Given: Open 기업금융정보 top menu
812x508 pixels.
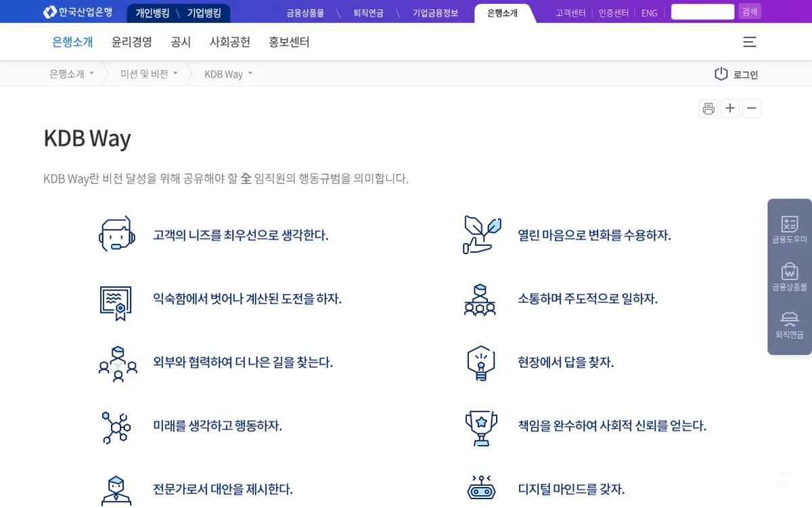Looking at the screenshot, I should pyautogui.click(x=435, y=13).
